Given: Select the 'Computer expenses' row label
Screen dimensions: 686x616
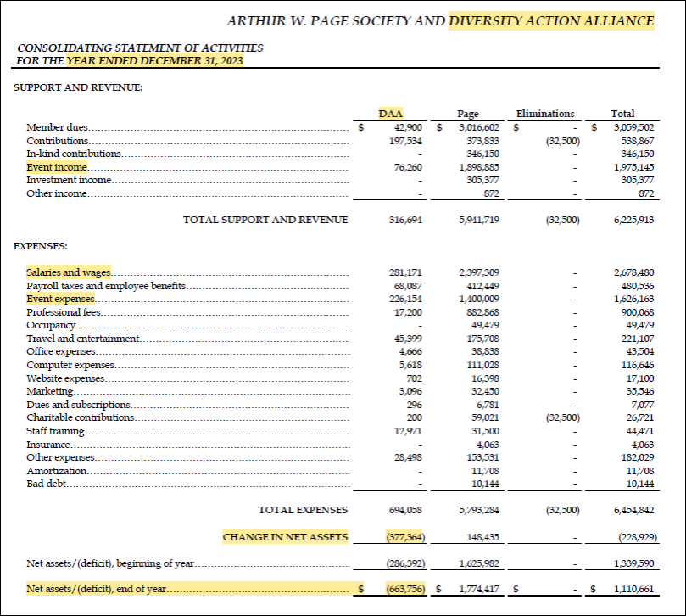Looking at the screenshot, I should click(x=70, y=365).
